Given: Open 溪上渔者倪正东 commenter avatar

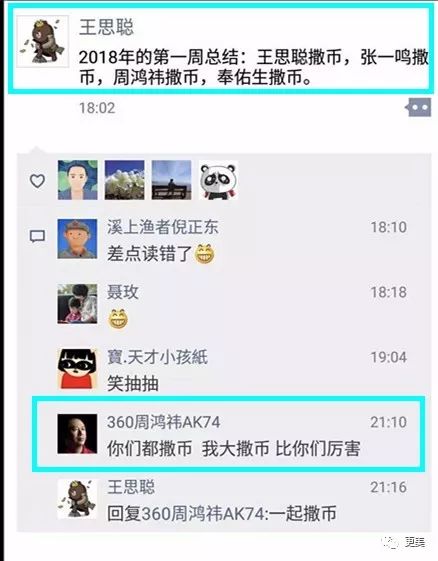Looking at the screenshot, I should pos(77,239).
